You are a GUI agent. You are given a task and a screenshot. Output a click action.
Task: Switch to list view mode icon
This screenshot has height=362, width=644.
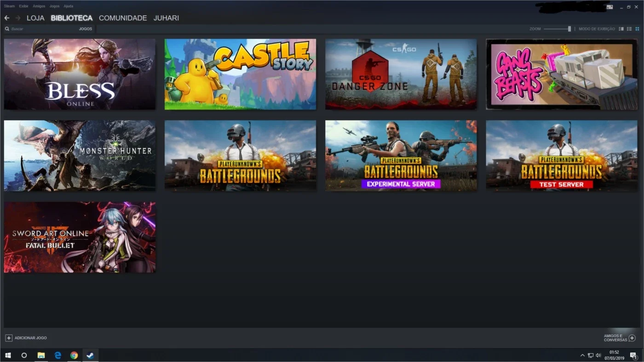(629, 29)
